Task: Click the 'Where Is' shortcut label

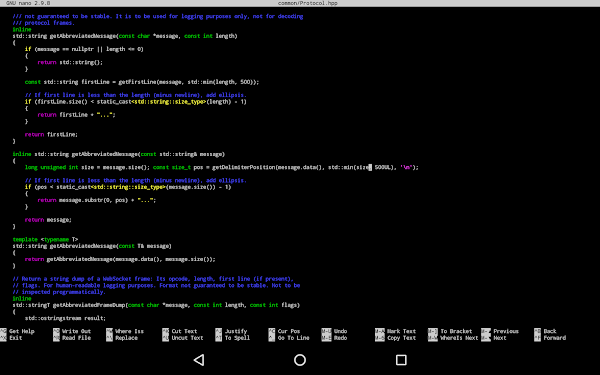Action: [129, 331]
